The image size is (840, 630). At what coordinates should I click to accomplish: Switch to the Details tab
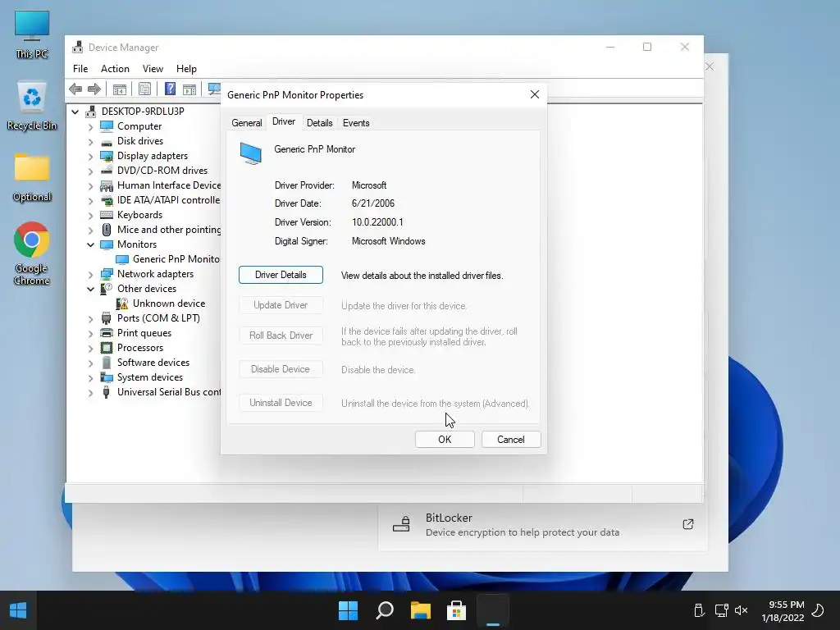tap(319, 123)
